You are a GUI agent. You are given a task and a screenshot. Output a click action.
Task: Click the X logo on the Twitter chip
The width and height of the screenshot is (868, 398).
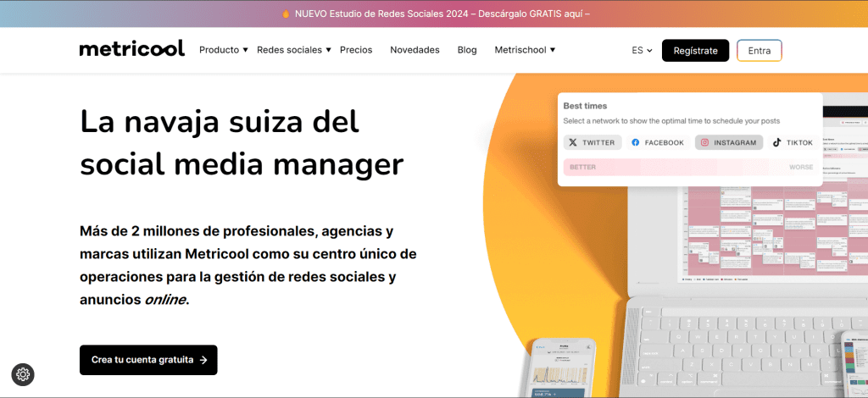tap(573, 142)
